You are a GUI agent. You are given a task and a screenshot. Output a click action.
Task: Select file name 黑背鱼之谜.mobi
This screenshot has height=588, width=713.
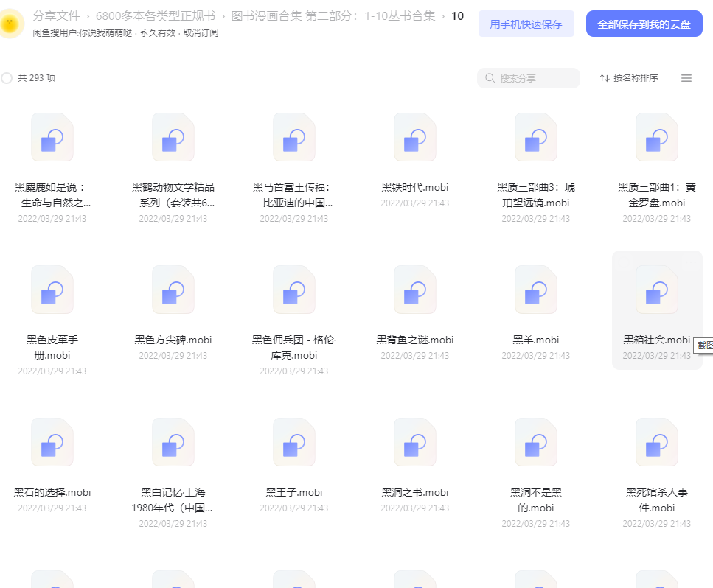click(x=415, y=340)
